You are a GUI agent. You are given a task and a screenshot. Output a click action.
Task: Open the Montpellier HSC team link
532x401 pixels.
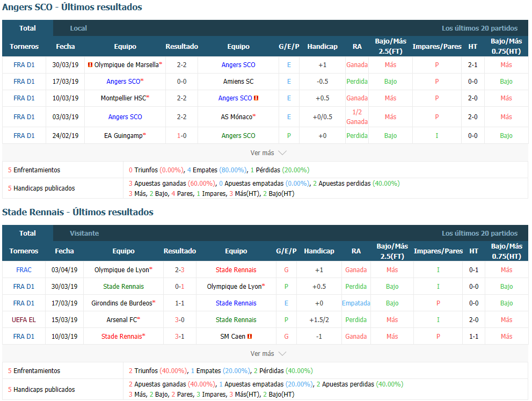point(123,98)
